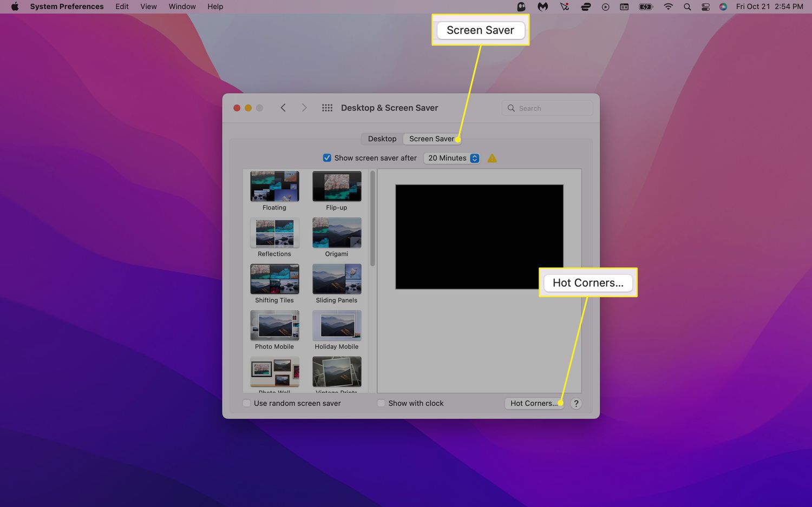This screenshot has width=812, height=507.
Task: Click the battery charging status icon
Action: (646, 6)
